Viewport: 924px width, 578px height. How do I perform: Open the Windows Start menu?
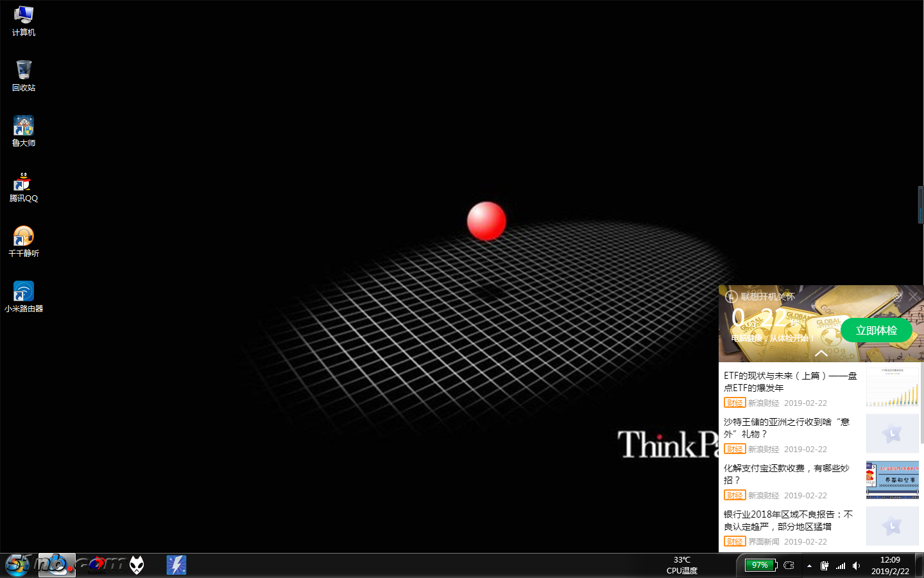[x=16, y=565]
